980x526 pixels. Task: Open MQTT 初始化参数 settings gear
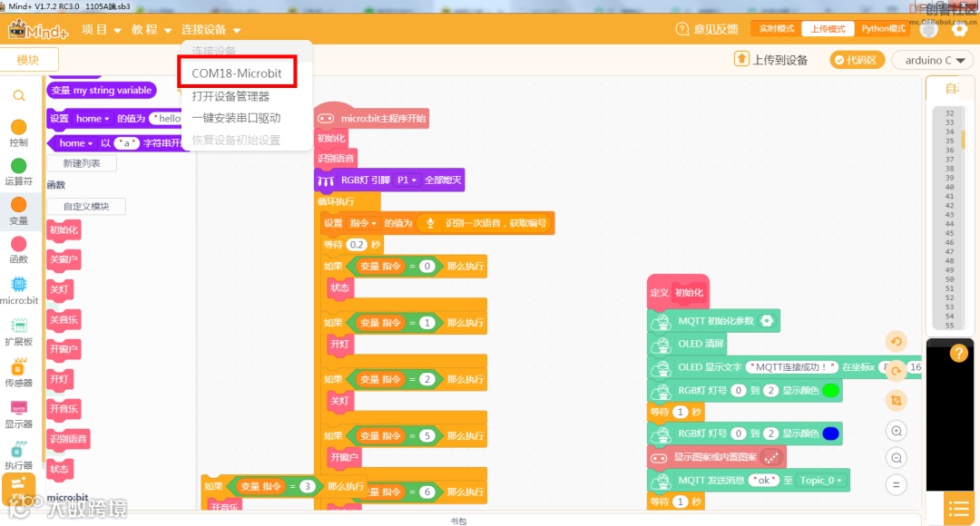[x=767, y=320]
